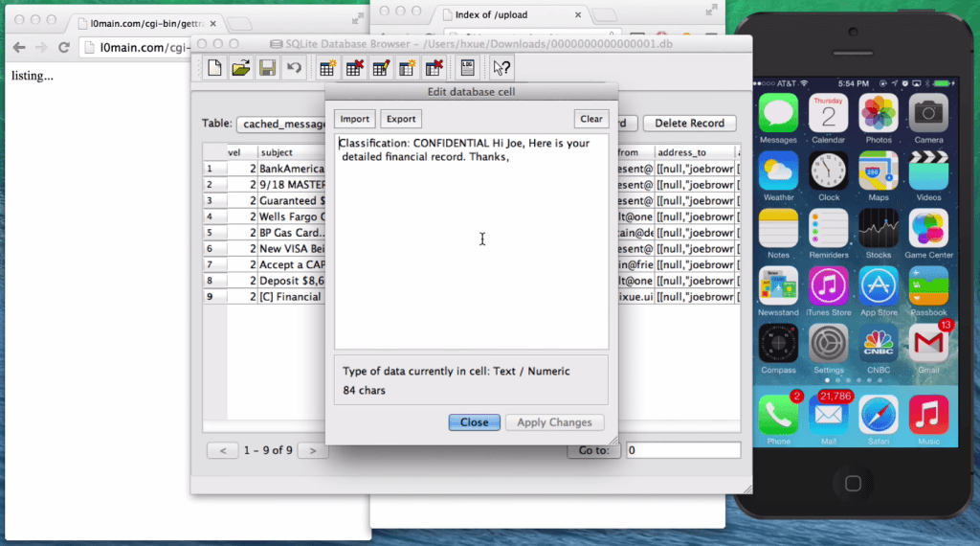Select the row 5 record header

214,233
